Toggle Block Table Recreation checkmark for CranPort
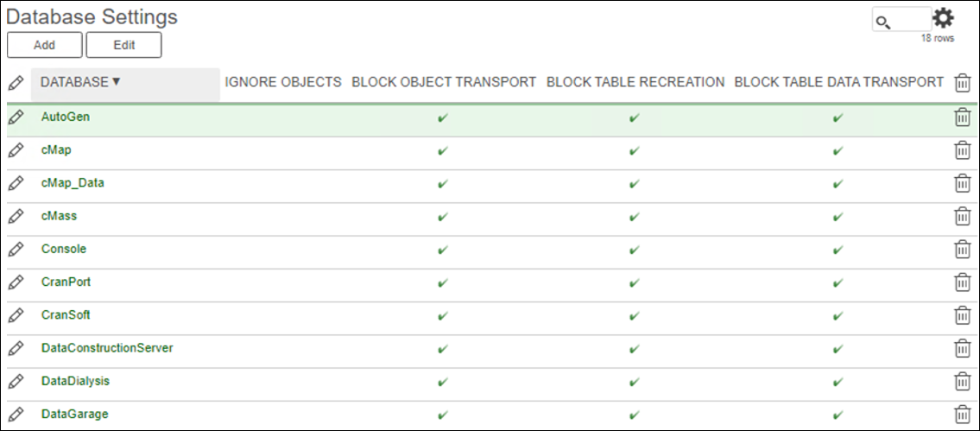The image size is (980, 431). (x=635, y=282)
